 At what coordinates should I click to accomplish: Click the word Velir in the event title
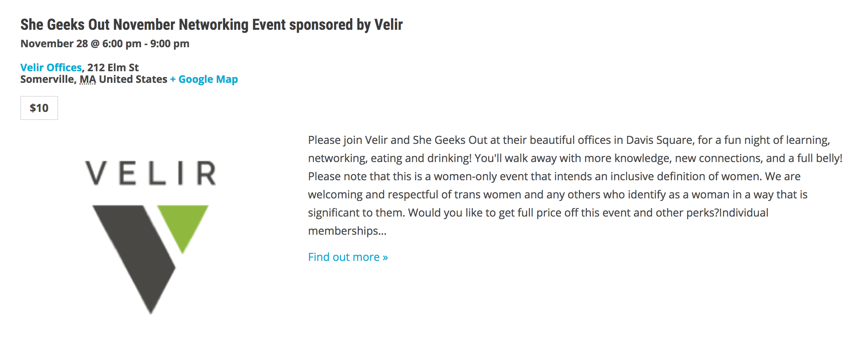tap(389, 25)
